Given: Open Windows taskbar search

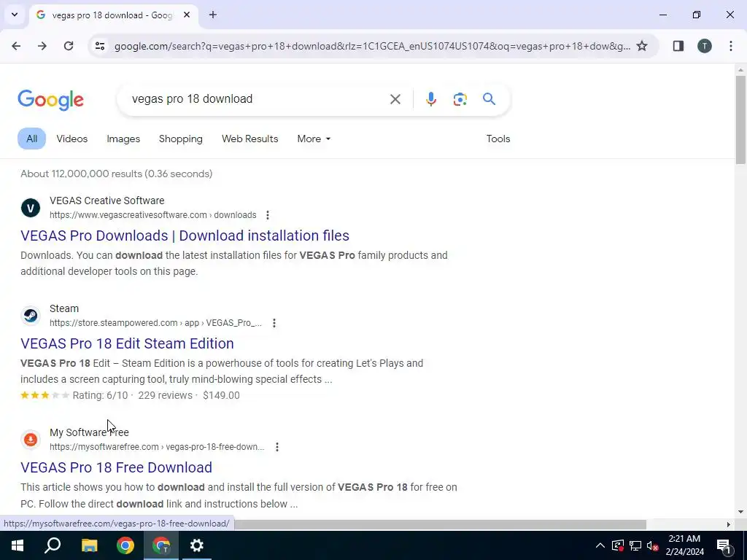Looking at the screenshot, I should (x=53, y=545).
